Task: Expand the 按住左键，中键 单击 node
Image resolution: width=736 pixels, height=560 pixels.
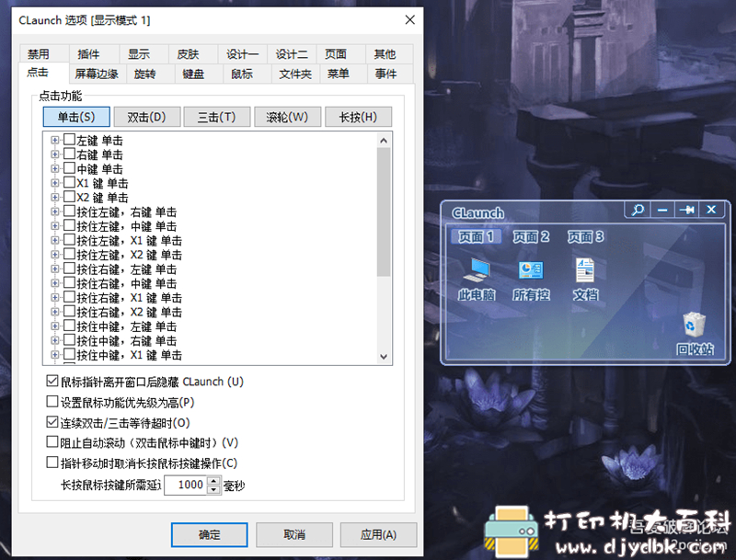Action: point(55,226)
